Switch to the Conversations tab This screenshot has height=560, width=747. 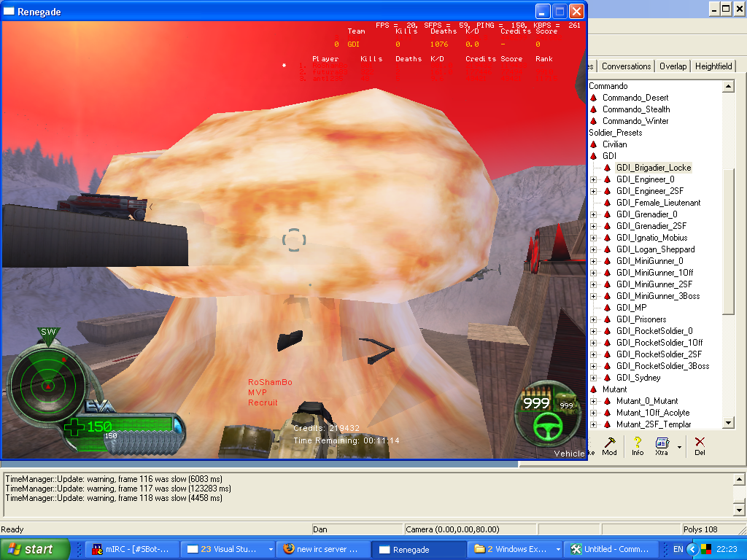click(x=626, y=66)
